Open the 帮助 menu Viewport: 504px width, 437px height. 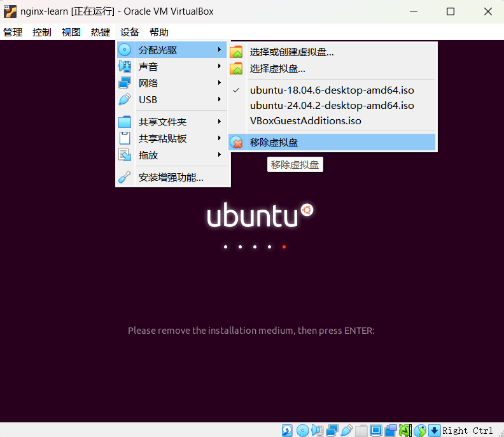click(159, 32)
